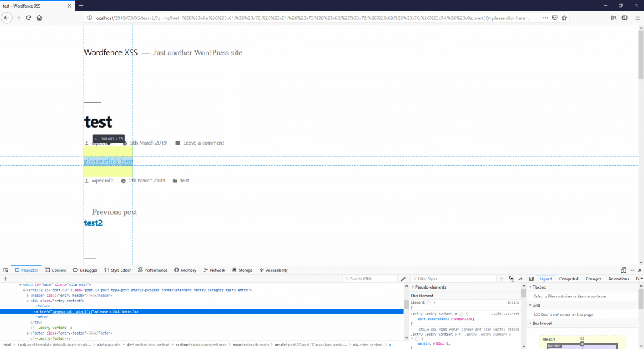This screenshot has width=644, height=349.
Task: Click the browser address bar URL
Action: [312, 18]
